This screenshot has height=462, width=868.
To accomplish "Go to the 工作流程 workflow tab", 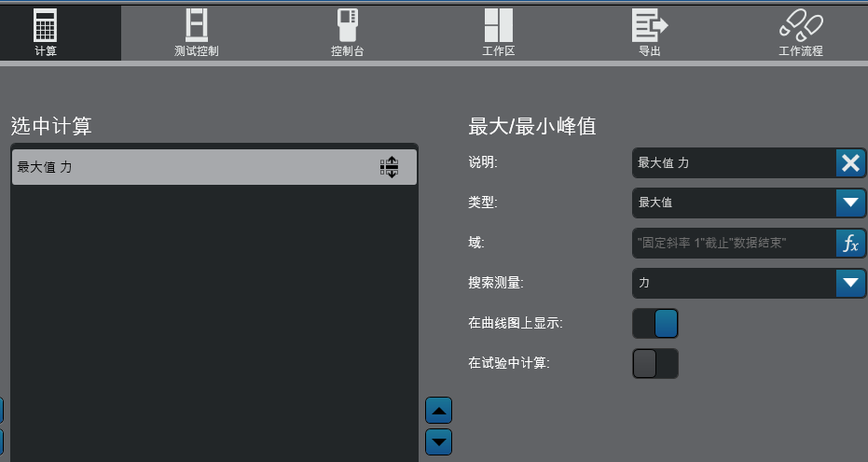I will coord(801,33).
